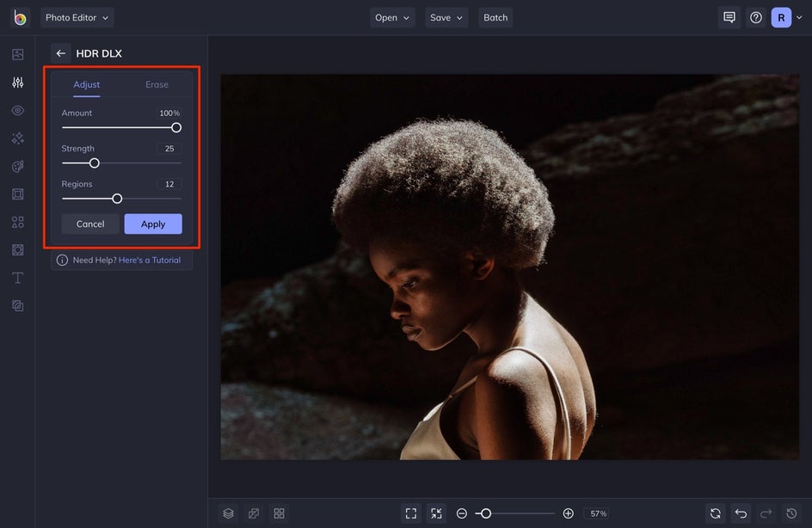Screen dimensions: 812x528
Task: Click the Amount value field
Action: pyautogui.click(x=169, y=113)
